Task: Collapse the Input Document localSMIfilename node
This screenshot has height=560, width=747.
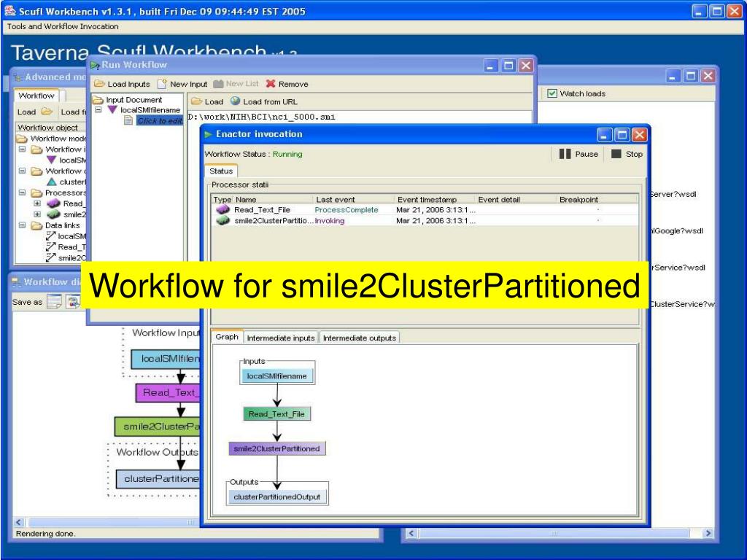Action: click(98, 109)
